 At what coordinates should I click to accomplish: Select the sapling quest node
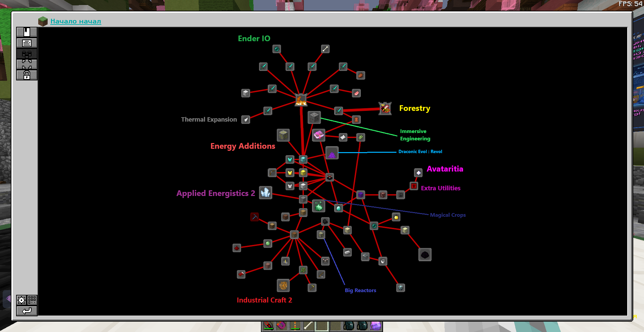[x=303, y=270]
